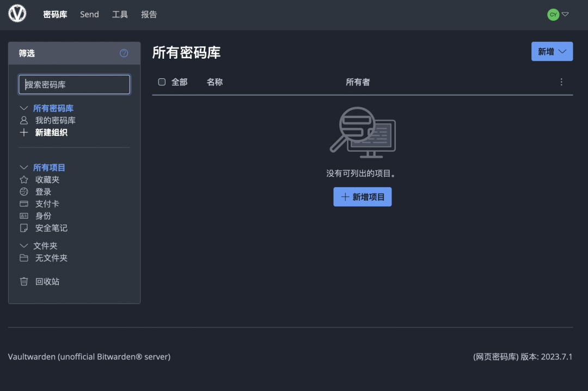Check the 全部 select-all checkbox
Screen dimensions: 588x391
(x=161, y=82)
